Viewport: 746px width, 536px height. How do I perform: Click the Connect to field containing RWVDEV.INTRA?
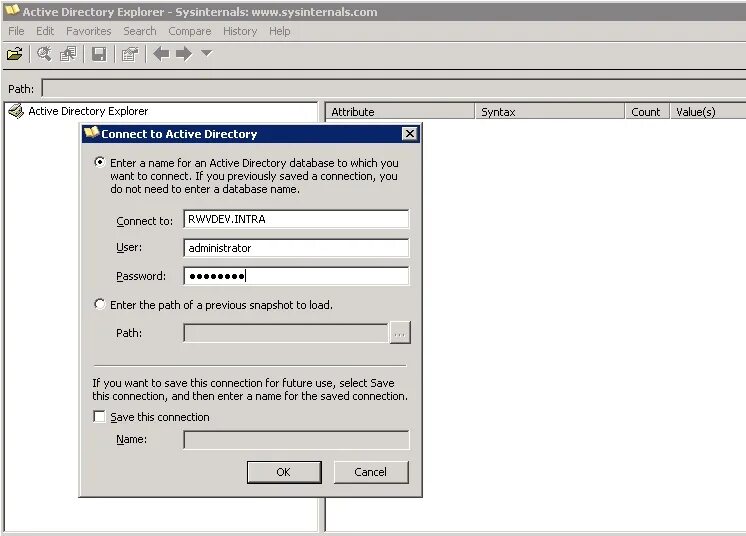(296, 219)
